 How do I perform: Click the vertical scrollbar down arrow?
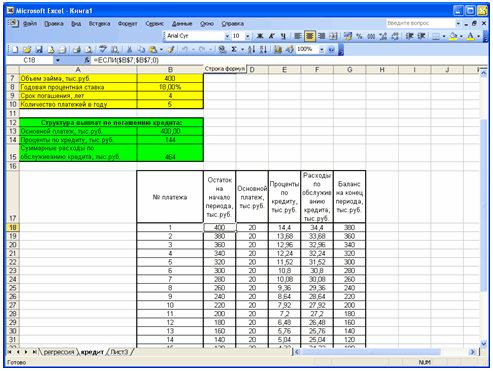[x=483, y=343]
